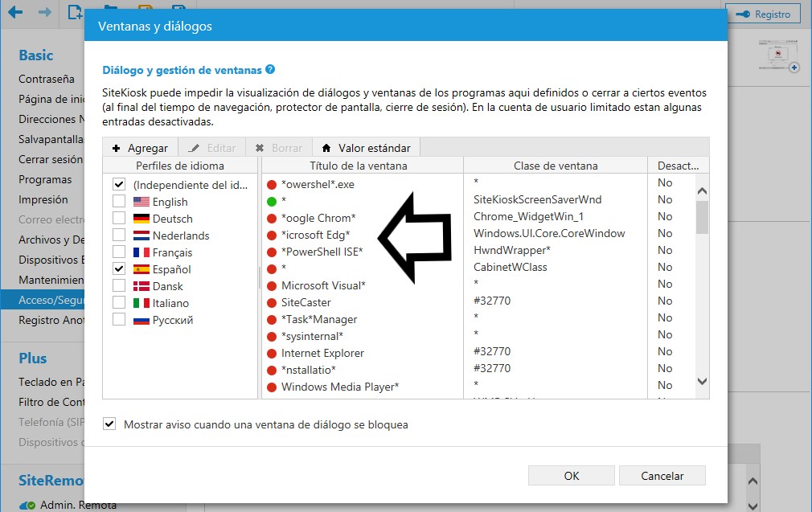The height and width of the screenshot is (512, 812).
Task: Click Agregar to add a new entry
Action: point(140,148)
